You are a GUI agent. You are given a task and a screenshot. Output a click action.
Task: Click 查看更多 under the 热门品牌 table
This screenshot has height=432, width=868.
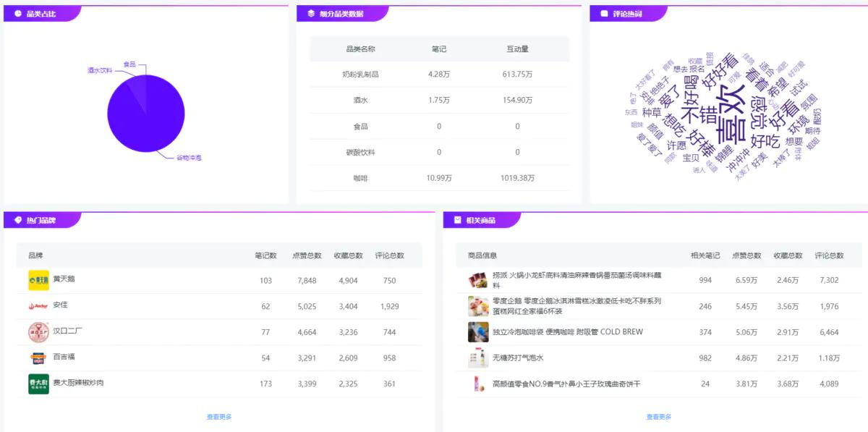coord(219,417)
